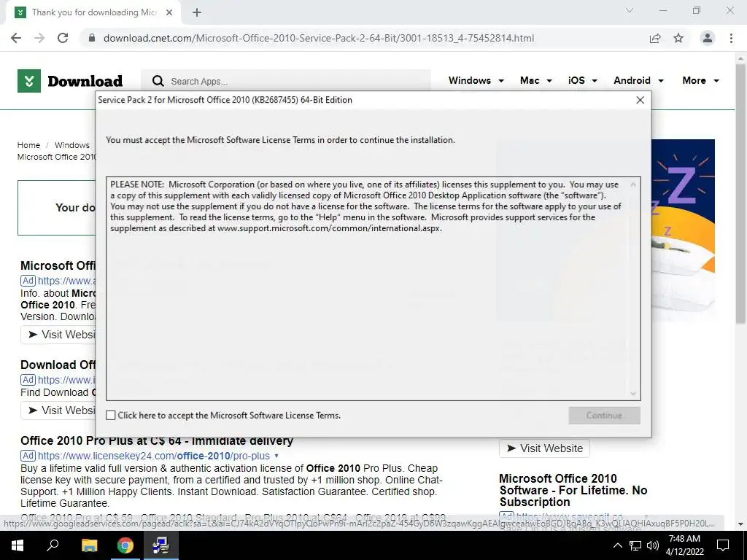Focus the Search Apps field

pyautogui.click(x=286, y=81)
